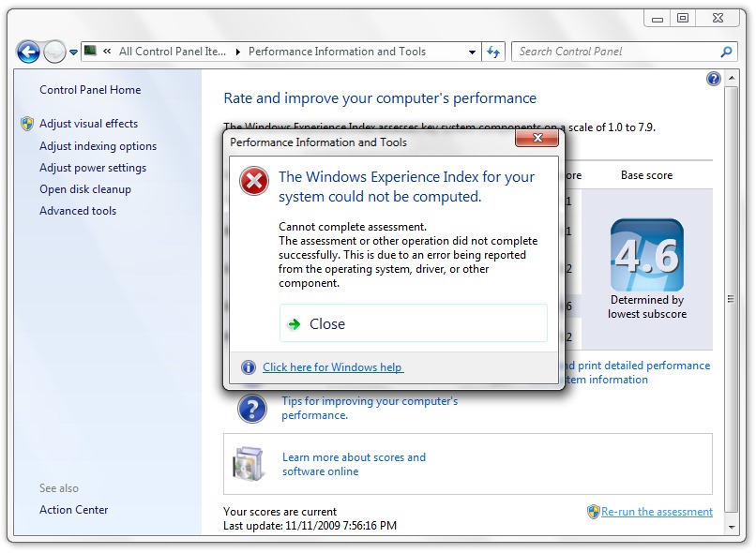Maximize the Control Panel window
Image resolution: width=756 pixels, height=553 pixels.
(683, 19)
